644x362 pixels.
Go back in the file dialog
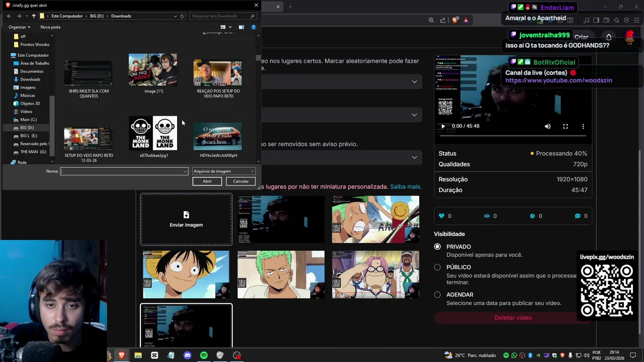9,16
